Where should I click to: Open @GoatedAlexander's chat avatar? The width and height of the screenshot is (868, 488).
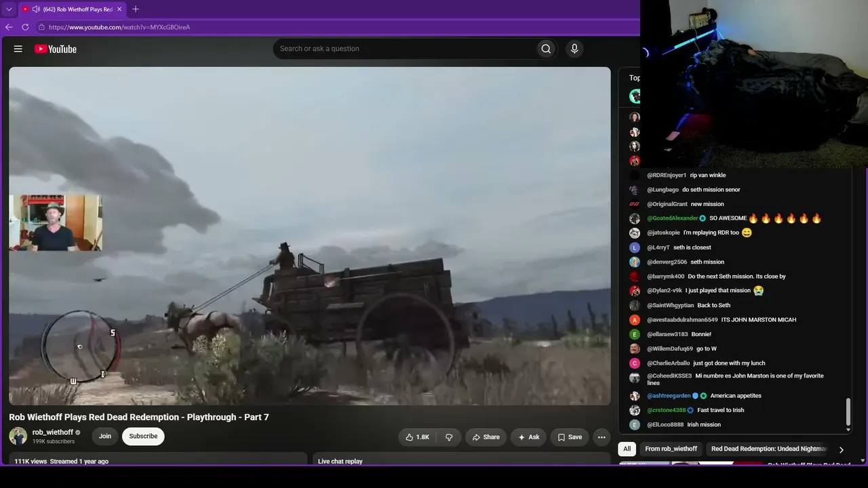coord(635,218)
